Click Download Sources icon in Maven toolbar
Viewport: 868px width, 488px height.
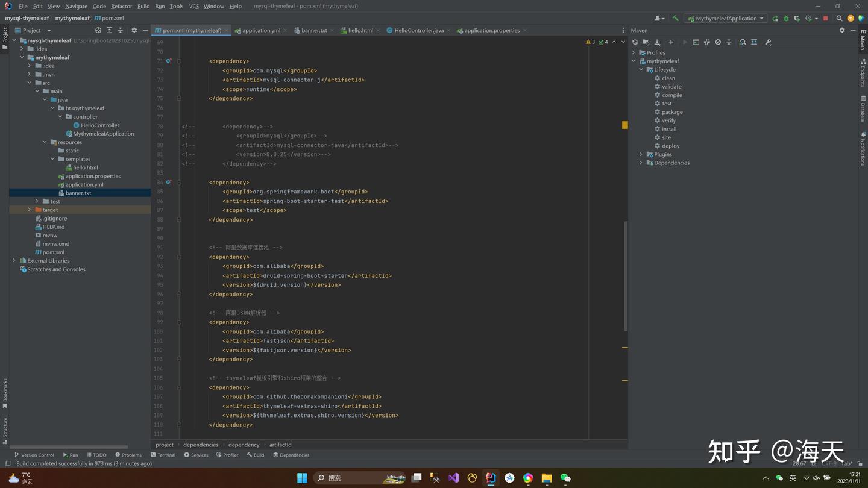click(x=658, y=42)
